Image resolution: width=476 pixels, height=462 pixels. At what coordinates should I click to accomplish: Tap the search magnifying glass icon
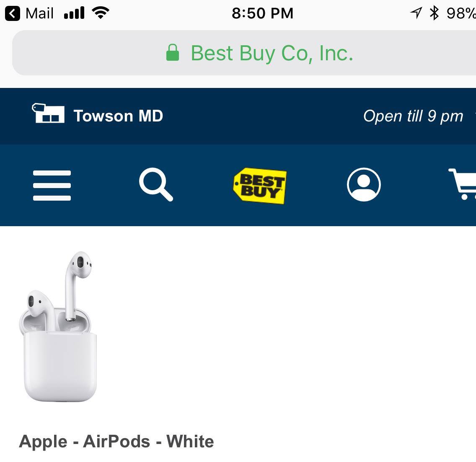pyautogui.click(x=156, y=185)
